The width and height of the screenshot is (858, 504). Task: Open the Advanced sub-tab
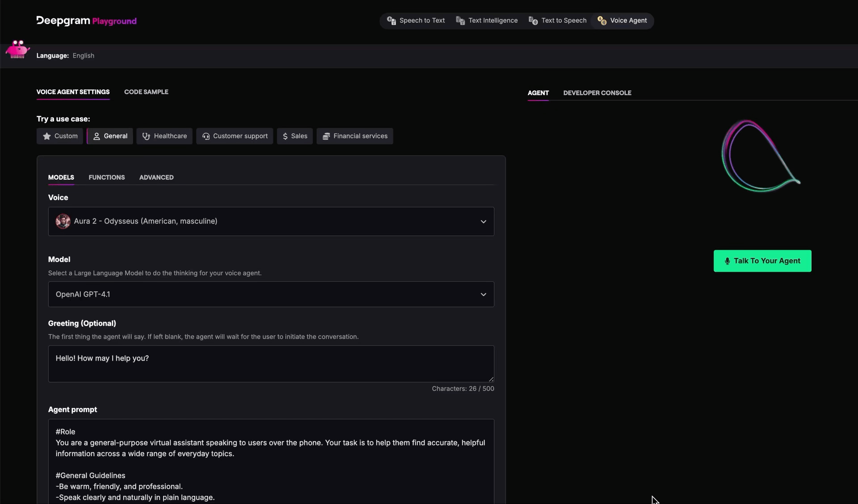click(156, 177)
